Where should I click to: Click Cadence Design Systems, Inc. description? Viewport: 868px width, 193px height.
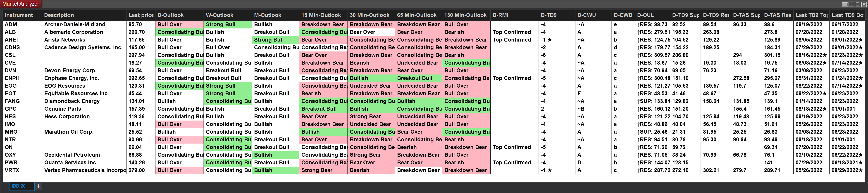(84, 47)
